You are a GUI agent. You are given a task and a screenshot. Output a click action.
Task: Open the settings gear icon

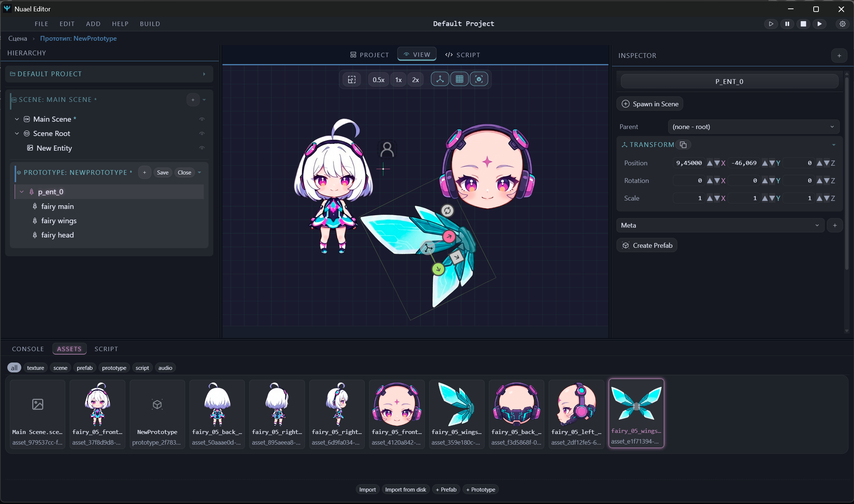pyautogui.click(x=843, y=24)
